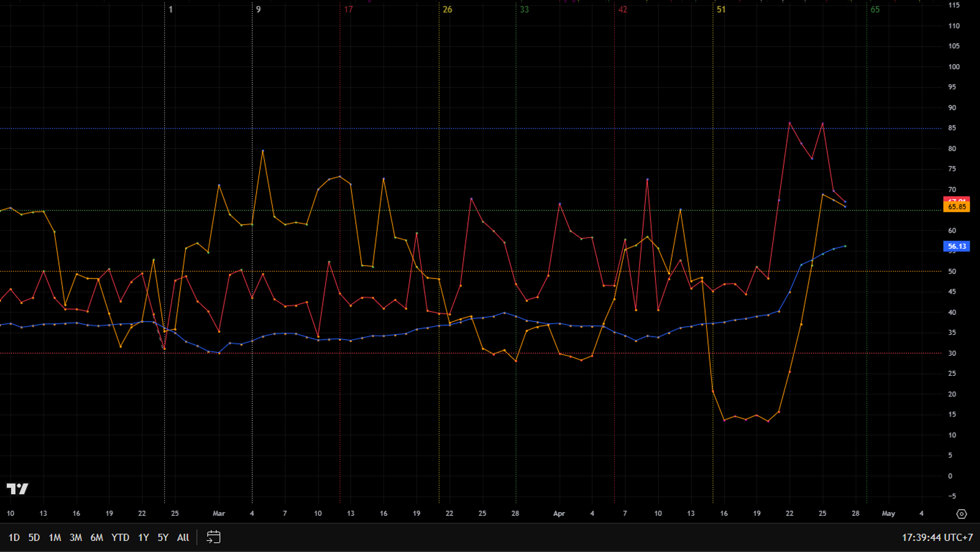Click the vertical line marker labeled 65
The height and width of the screenshot is (552, 980).
pos(875,10)
